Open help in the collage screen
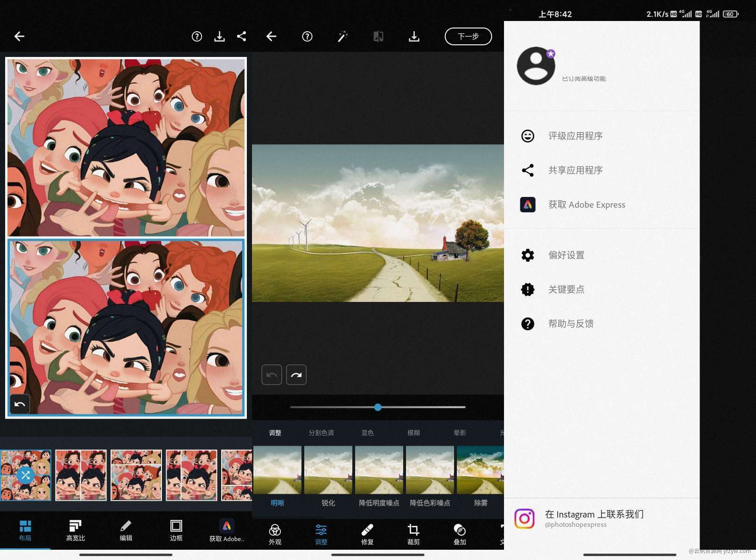The image size is (756, 560). 197,36
